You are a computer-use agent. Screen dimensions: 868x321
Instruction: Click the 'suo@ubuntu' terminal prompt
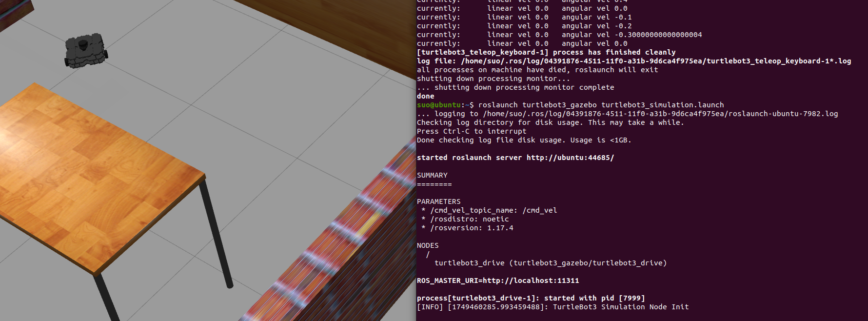(439, 105)
